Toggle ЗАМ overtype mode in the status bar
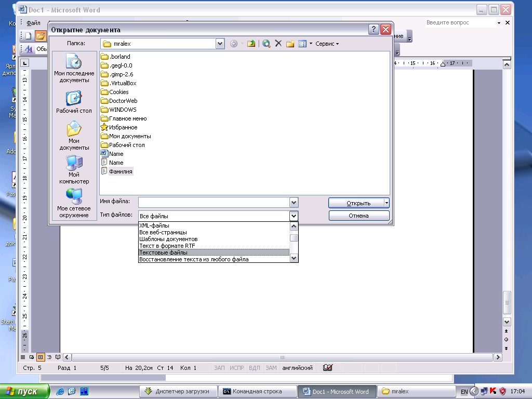Viewport: 532px width, 399px height. pos(271,368)
